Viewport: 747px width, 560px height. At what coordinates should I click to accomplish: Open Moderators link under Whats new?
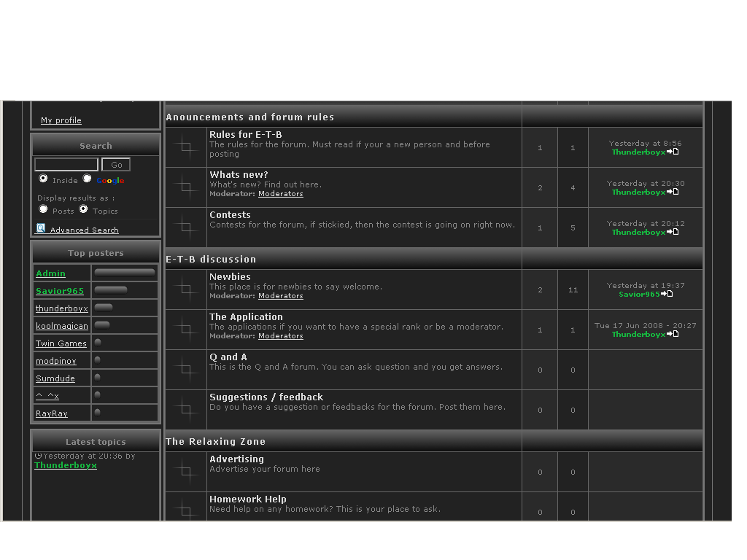[x=281, y=194]
